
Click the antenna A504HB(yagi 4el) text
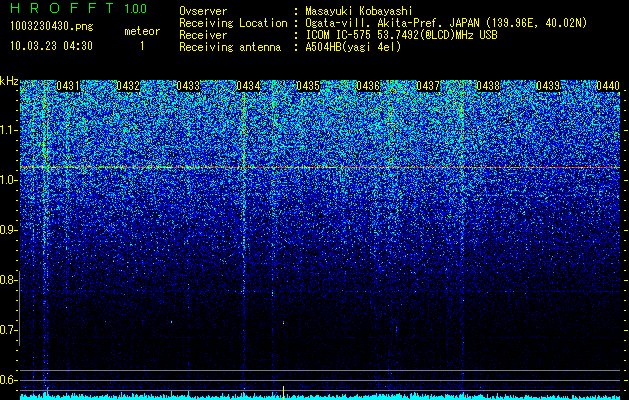pos(353,47)
